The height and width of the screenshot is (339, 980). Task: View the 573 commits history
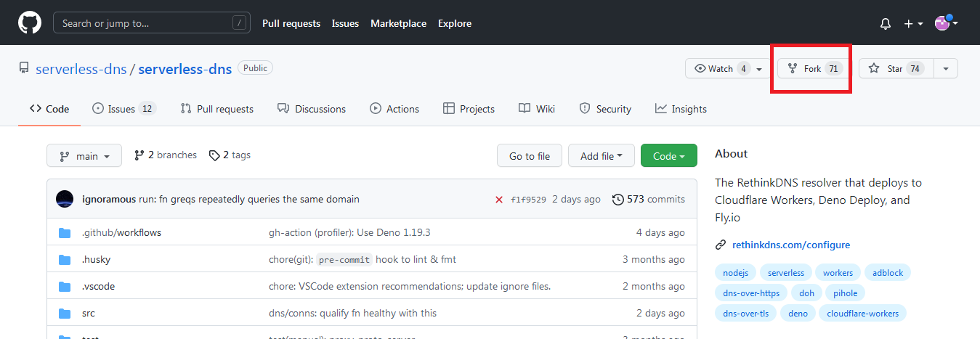tap(649, 199)
